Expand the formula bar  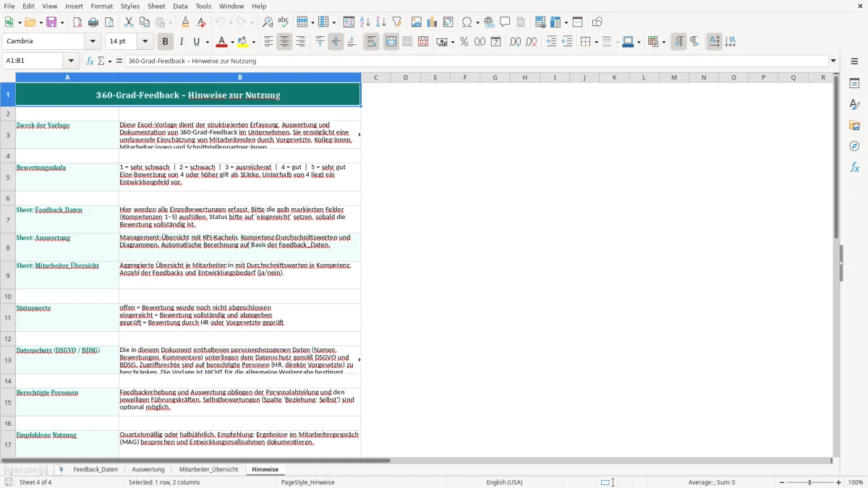point(833,61)
